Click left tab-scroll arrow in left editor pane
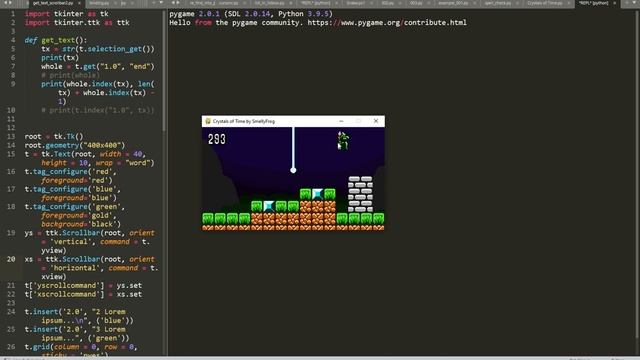The image size is (640, 360). pyautogui.click(x=6, y=3)
